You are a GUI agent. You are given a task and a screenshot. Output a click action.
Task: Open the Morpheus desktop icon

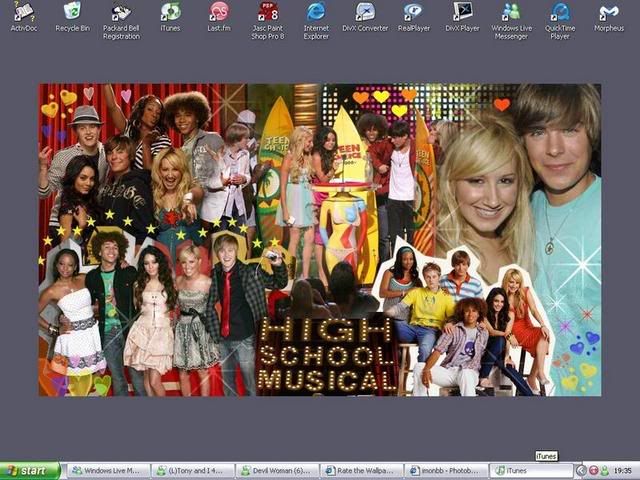click(608, 12)
